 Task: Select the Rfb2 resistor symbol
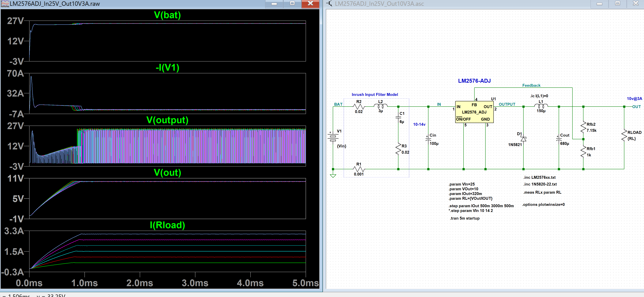[x=583, y=127]
